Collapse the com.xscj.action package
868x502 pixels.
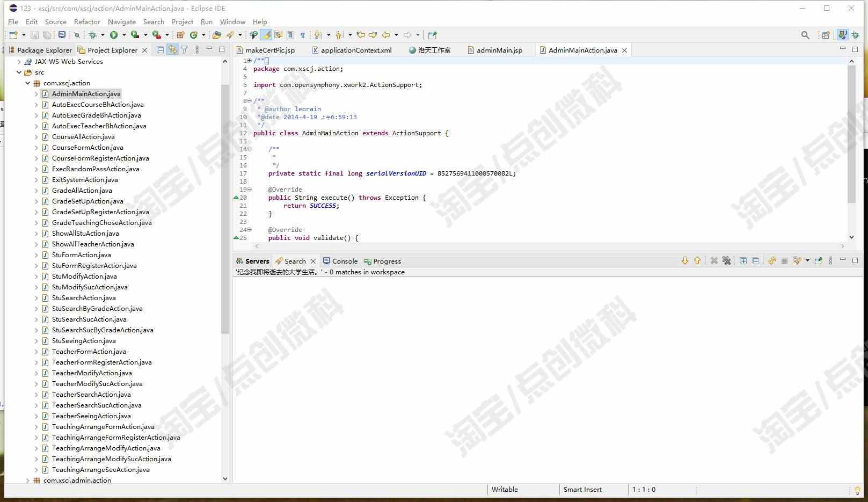[x=27, y=83]
